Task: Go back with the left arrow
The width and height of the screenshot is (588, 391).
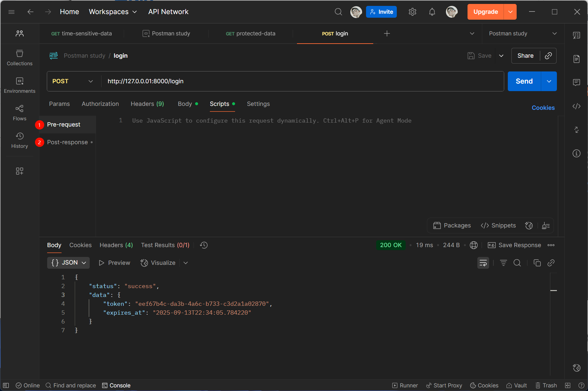Action: click(30, 12)
